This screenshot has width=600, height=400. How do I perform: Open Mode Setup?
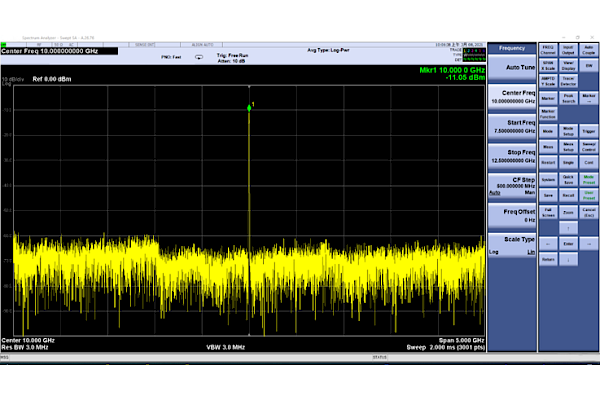[568, 131]
